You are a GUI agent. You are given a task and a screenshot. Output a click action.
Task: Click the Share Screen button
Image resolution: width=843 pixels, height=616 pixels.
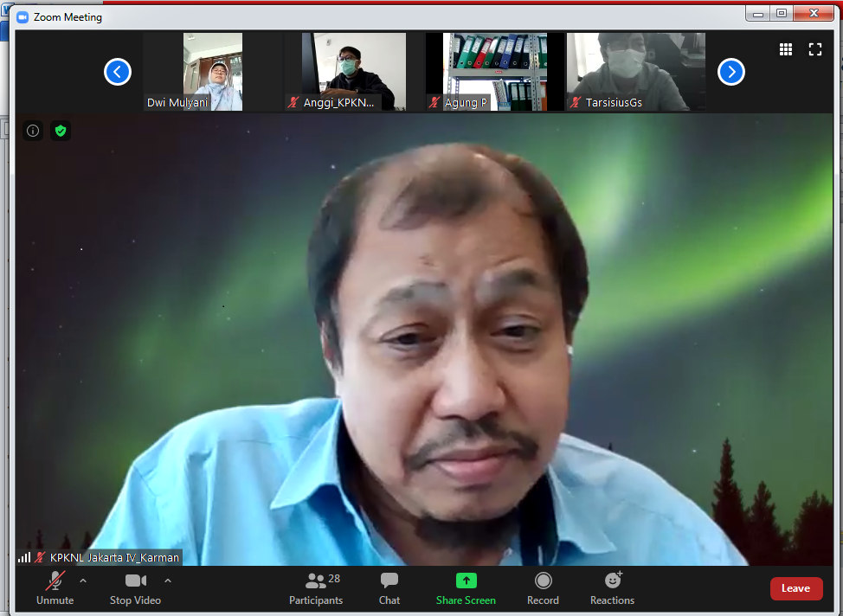(466, 588)
